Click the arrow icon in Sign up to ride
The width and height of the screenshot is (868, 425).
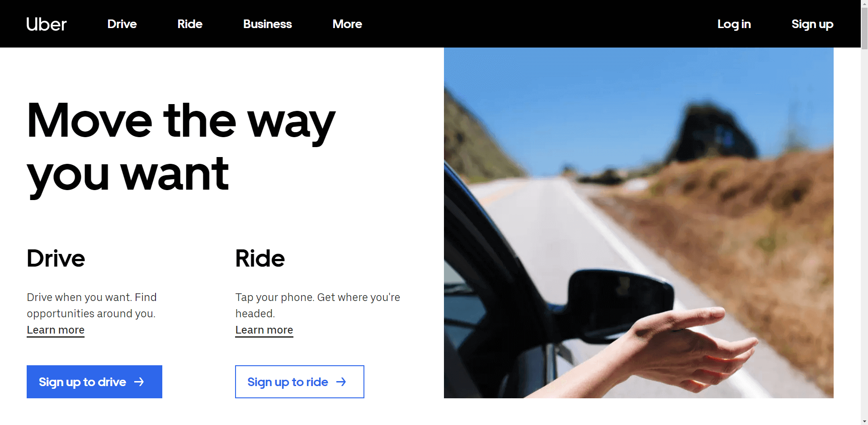point(341,382)
